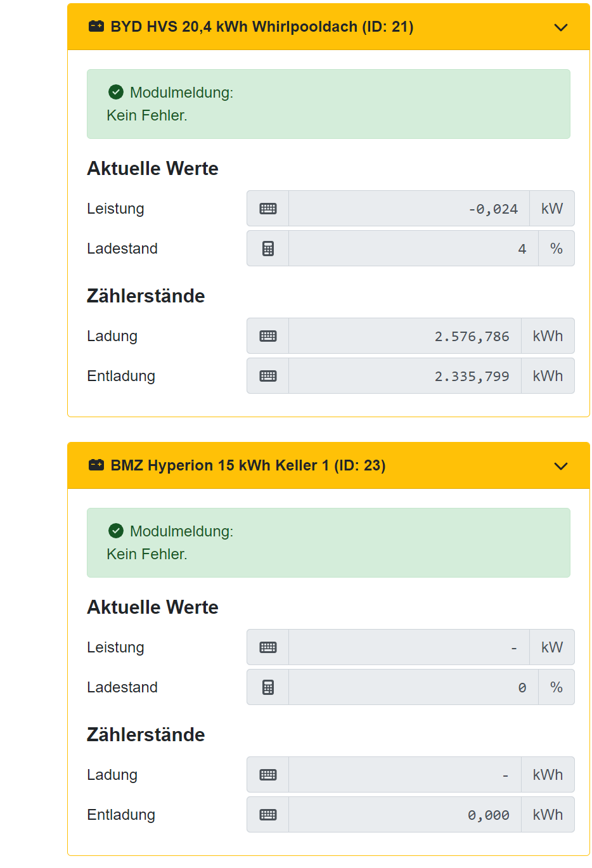The width and height of the screenshot is (592, 868).
Task: Click green checkmark in BYD Modulmeldung
Action: coord(116,93)
